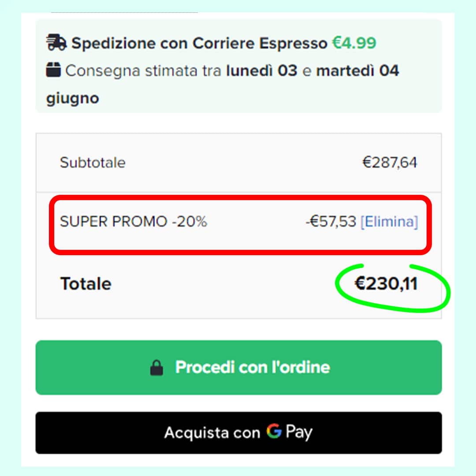
Task: Click the word Pay on the black button
Action: coord(299,432)
